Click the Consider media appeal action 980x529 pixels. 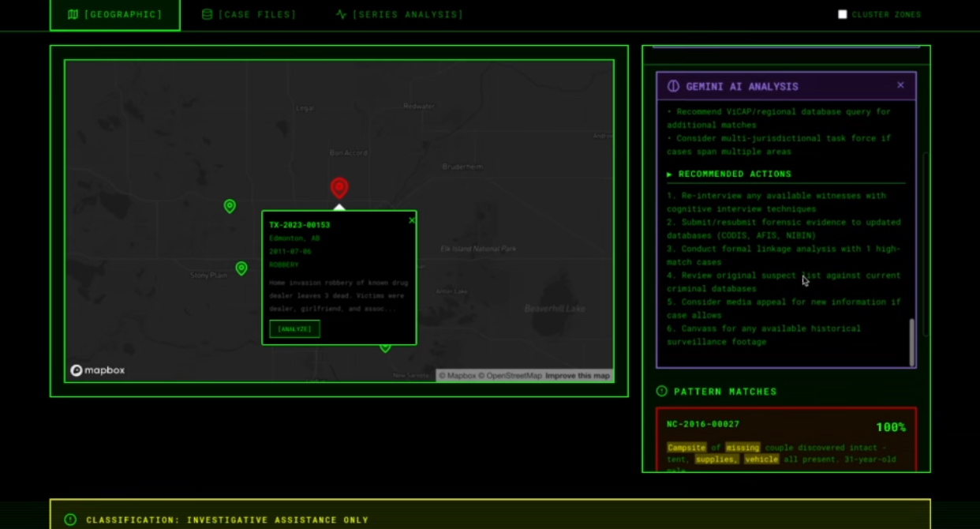pyautogui.click(x=784, y=309)
